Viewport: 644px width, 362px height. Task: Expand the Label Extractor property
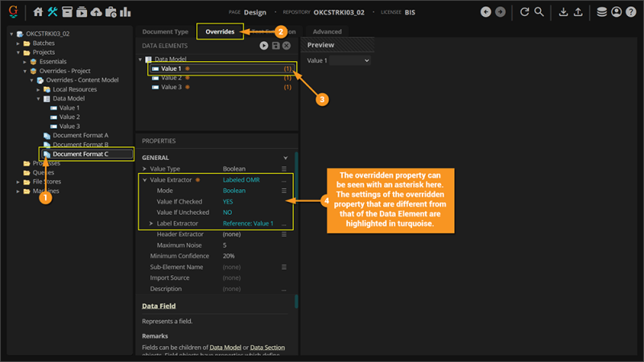click(x=145, y=223)
